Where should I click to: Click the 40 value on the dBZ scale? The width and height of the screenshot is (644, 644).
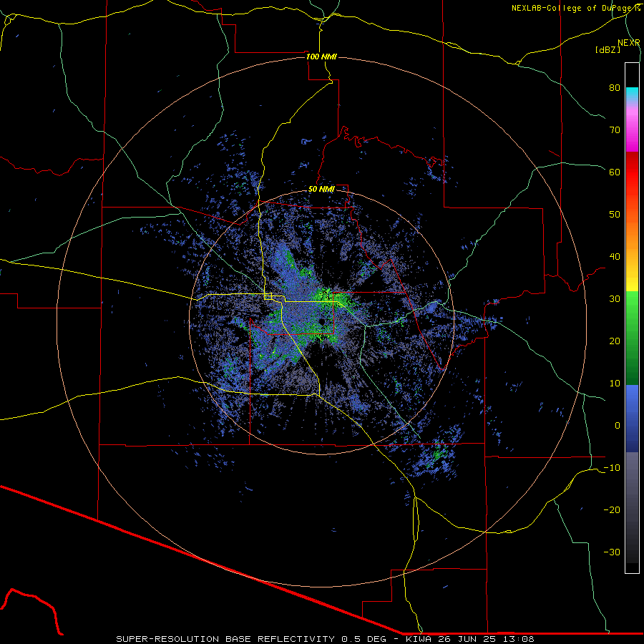615,257
